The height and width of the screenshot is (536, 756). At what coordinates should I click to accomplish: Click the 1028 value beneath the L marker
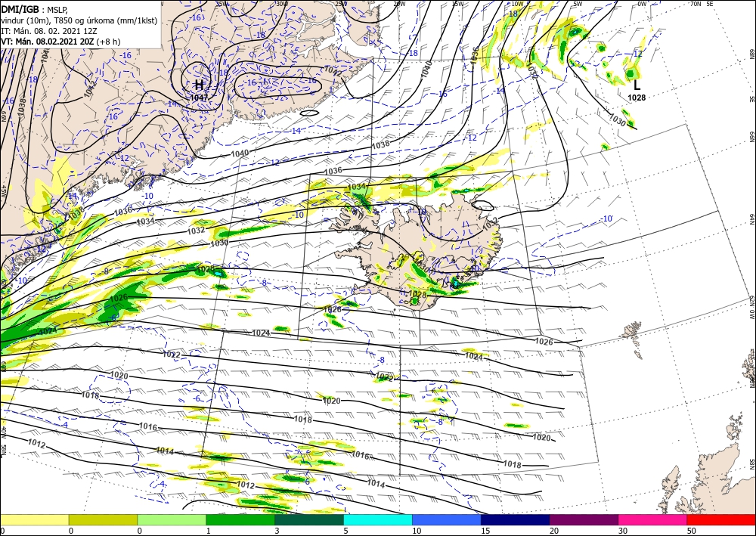(637, 98)
